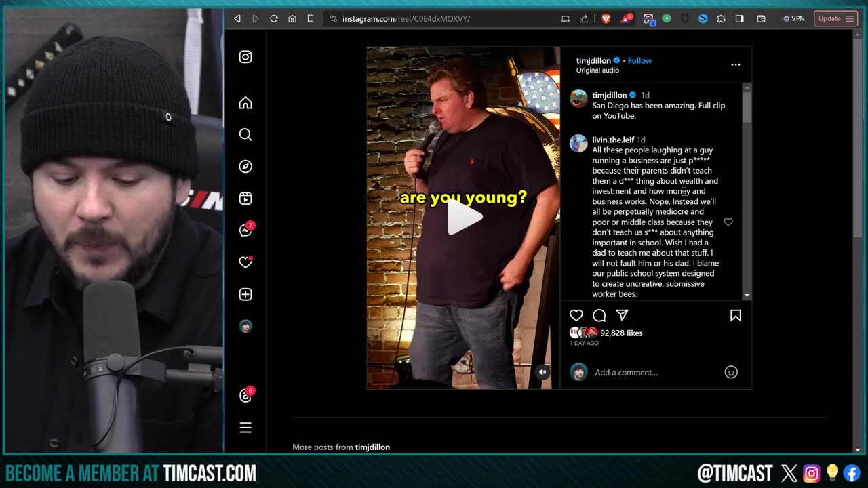Follow timjdillon
The height and width of the screenshot is (488, 868).
click(639, 60)
